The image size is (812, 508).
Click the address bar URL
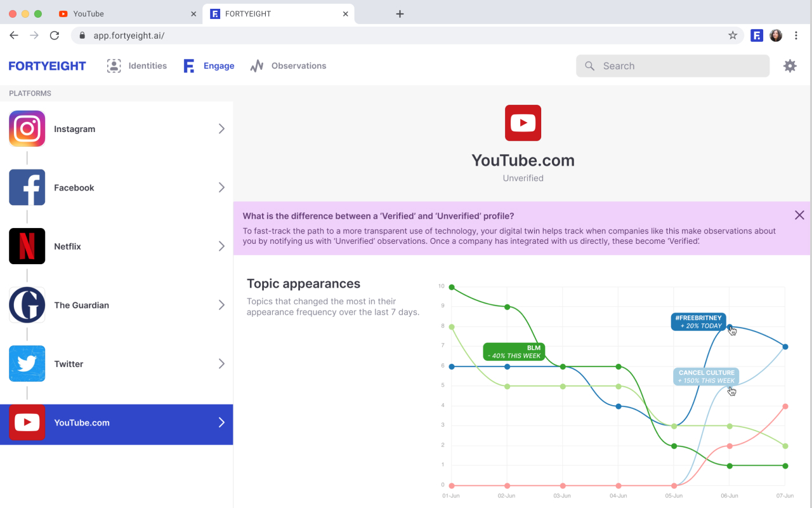click(129, 36)
